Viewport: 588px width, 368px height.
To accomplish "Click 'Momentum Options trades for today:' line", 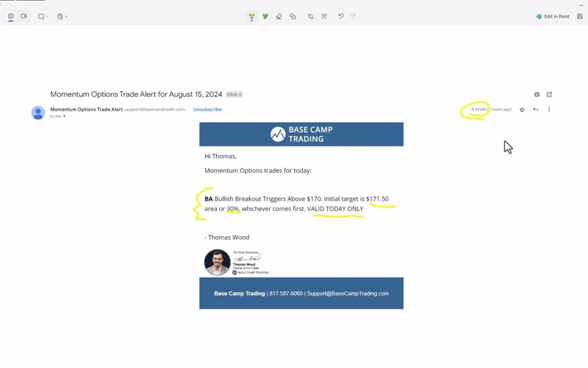I will pyautogui.click(x=258, y=171).
